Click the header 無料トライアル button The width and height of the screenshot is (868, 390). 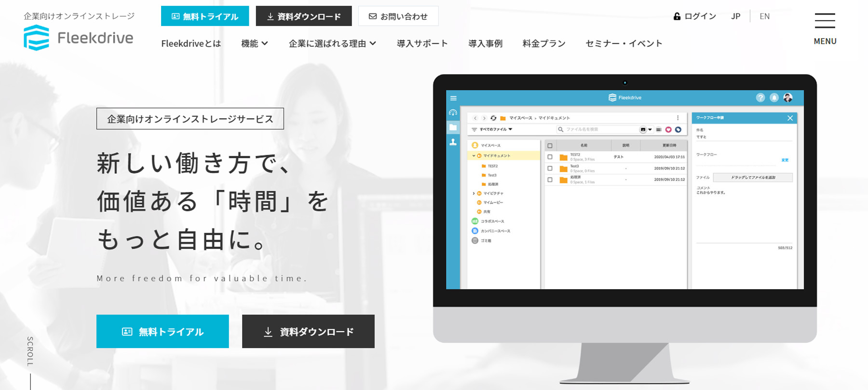pos(205,16)
